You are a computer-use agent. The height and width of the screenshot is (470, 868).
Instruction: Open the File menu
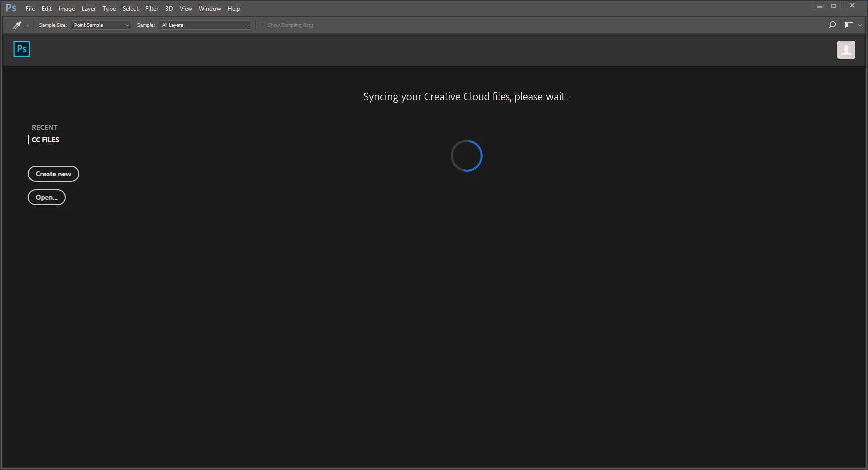coord(30,9)
